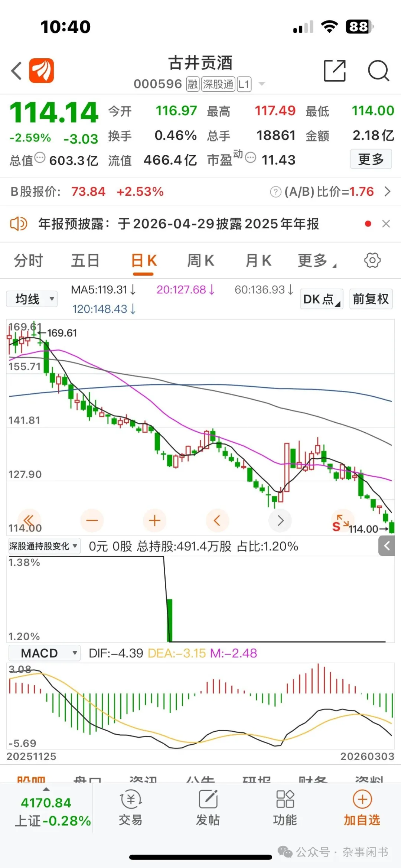Tap the chart zoom-in plus icon

coord(154,520)
